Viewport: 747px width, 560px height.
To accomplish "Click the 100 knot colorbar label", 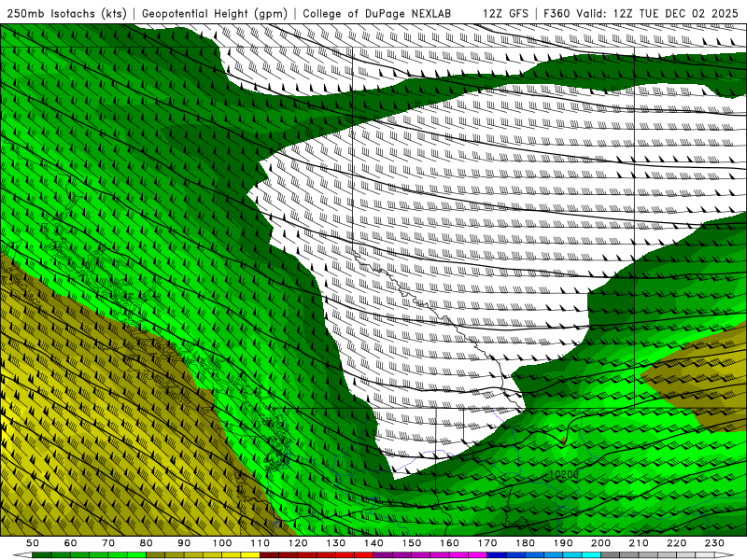I will tap(222, 543).
